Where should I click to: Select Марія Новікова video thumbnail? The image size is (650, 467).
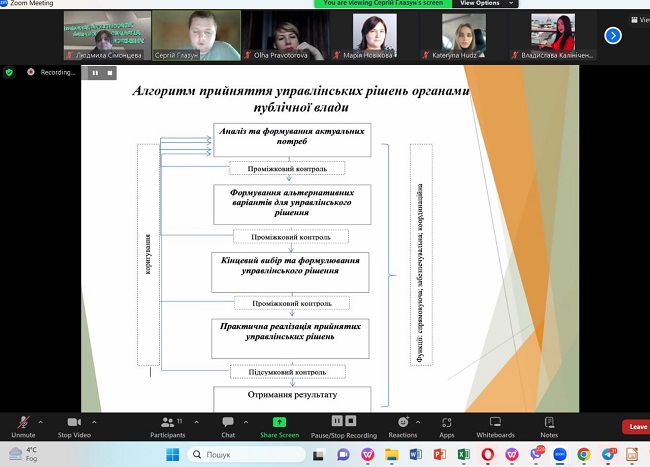click(375, 36)
